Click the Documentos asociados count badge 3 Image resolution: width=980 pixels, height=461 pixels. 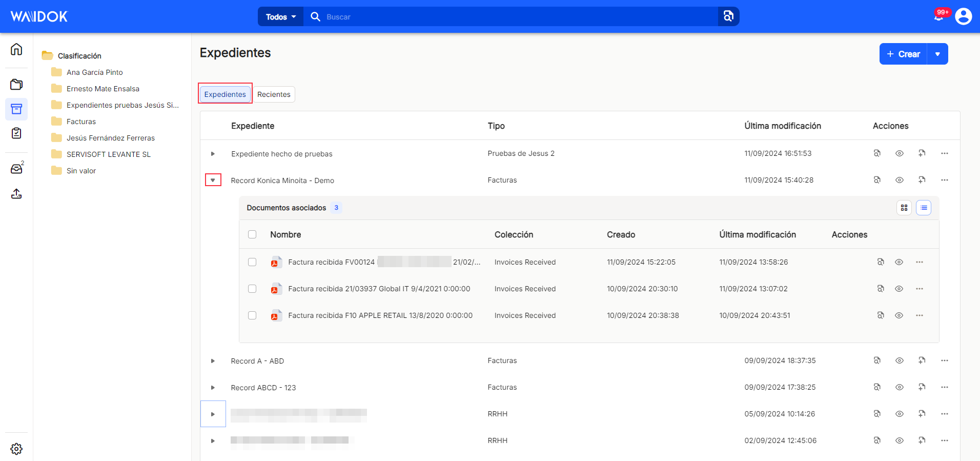pos(336,208)
